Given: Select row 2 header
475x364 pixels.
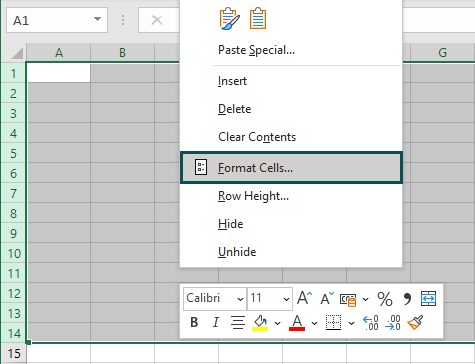Looking at the screenshot, I should click(x=13, y=93).
